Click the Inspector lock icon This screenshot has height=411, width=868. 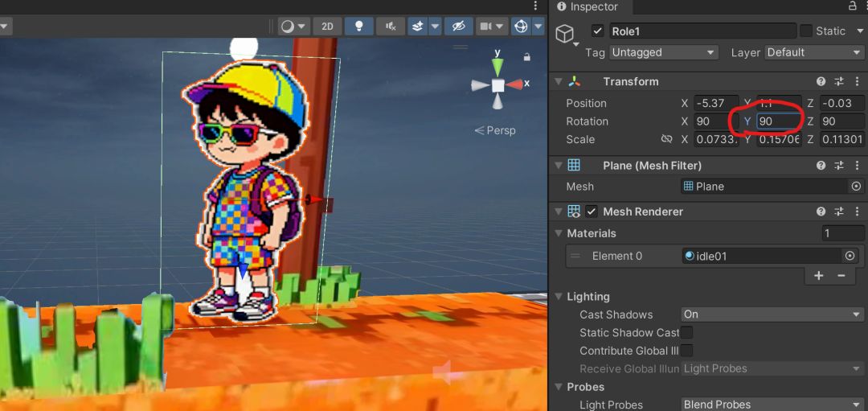(x=853, y=6)
